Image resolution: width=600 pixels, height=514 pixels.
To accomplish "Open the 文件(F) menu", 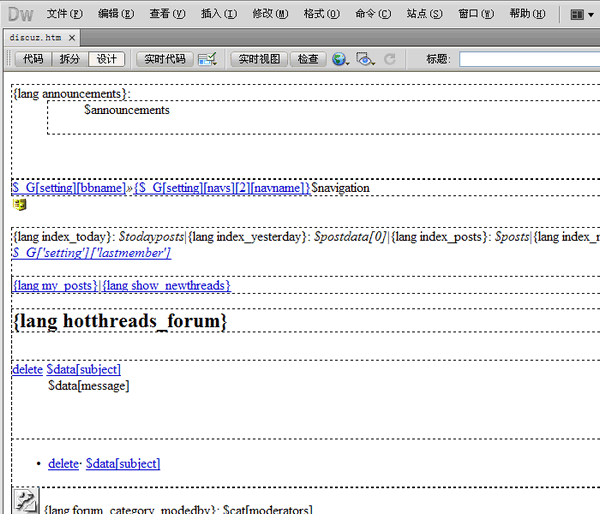I will [65, 15].
